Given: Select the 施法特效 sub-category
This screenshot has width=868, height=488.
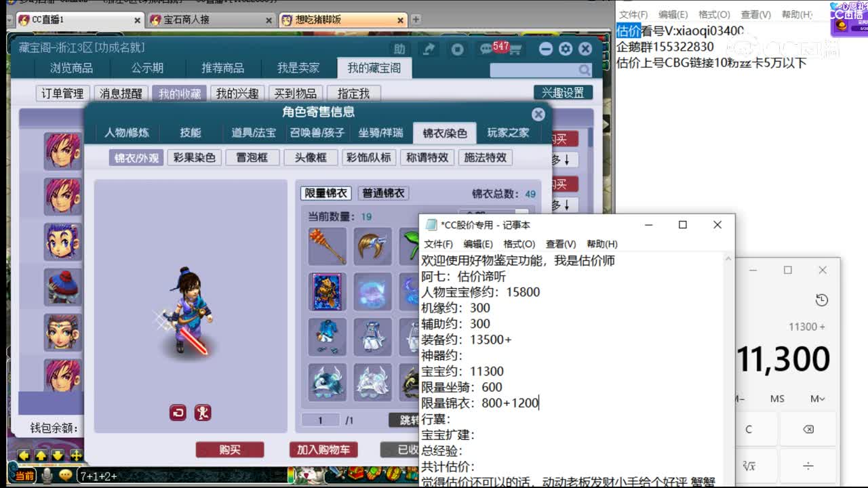Looking at the screenshot, I should (x=485, y=157).
